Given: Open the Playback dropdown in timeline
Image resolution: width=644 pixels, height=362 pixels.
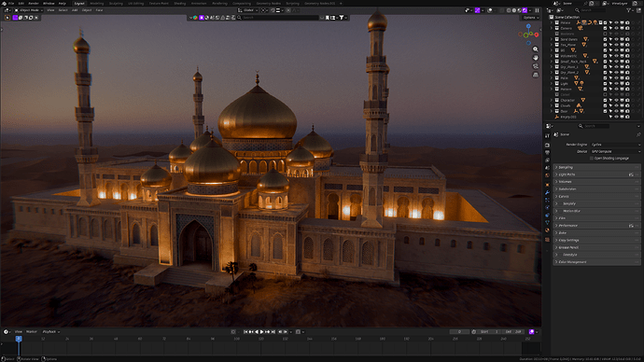Looking at the screenshot, I should coord(51,331).
